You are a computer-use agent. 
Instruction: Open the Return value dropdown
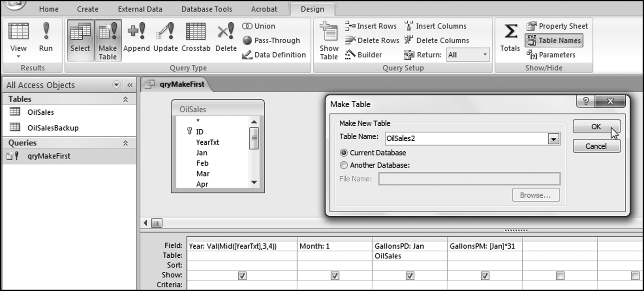pyautogui.click(x=485, y=55)
